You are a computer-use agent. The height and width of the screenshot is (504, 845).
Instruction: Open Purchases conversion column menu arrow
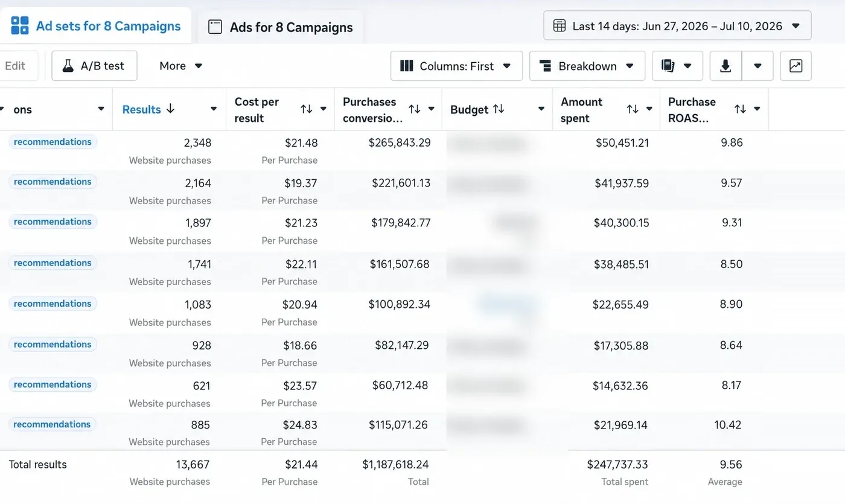pyautogui.click(x=432, y=109)
